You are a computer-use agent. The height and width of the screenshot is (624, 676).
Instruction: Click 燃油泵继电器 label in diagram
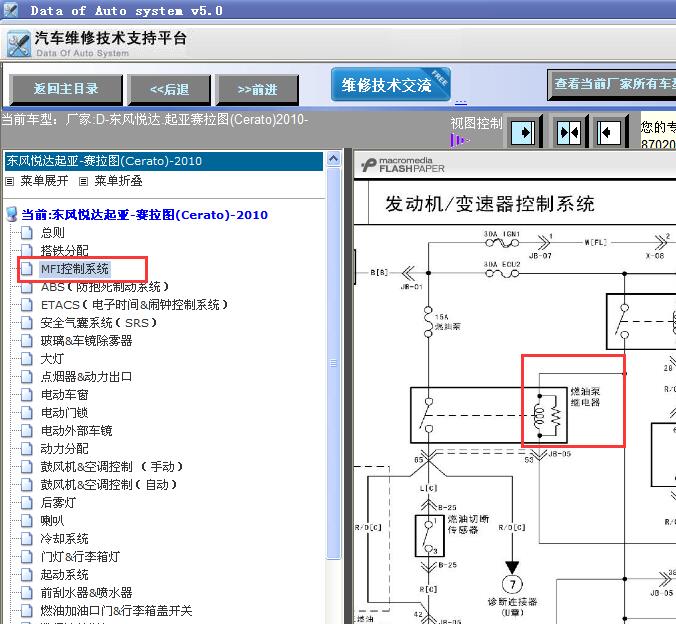(x=585, y=397)
